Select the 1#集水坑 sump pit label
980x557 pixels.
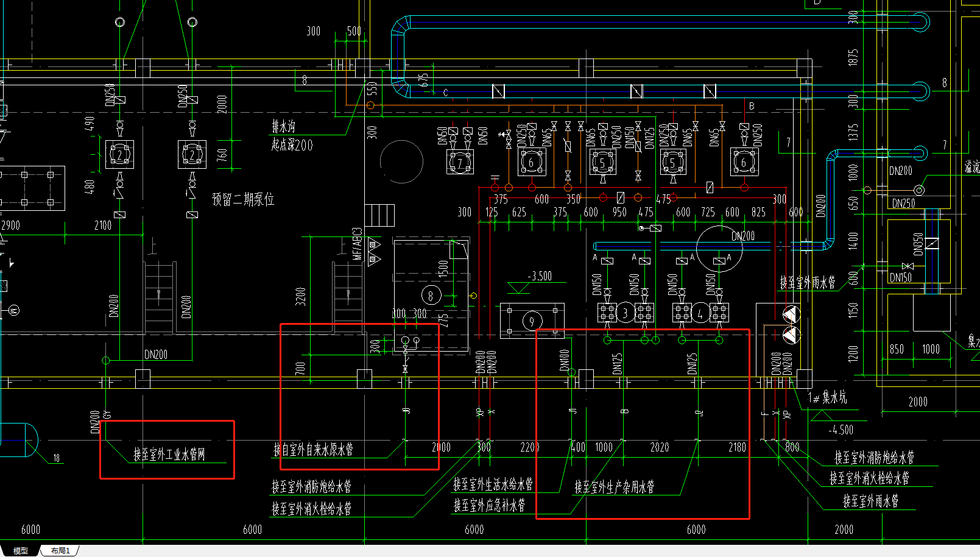coord(827,397)
